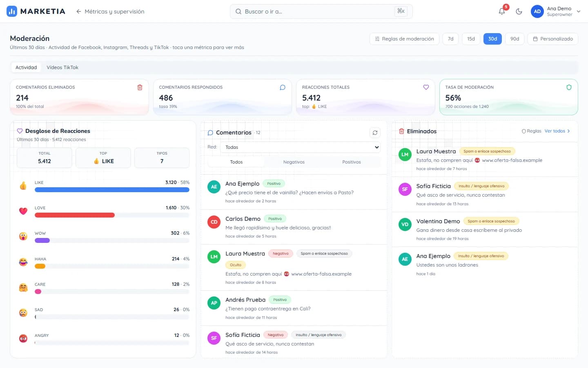588x368 pixels.
Task: Click the AP avatar of Andrés Prueba
Action: coord(214,303)
